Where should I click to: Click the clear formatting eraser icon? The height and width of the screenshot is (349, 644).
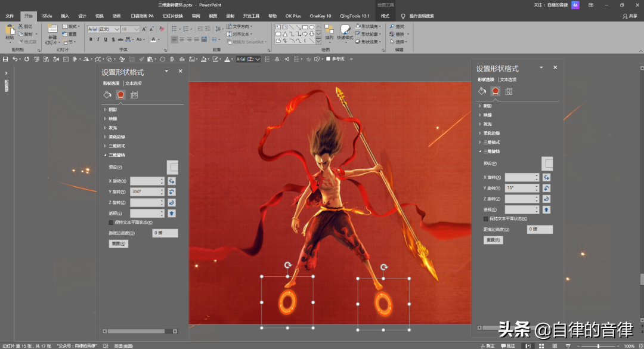click(162, 29)
